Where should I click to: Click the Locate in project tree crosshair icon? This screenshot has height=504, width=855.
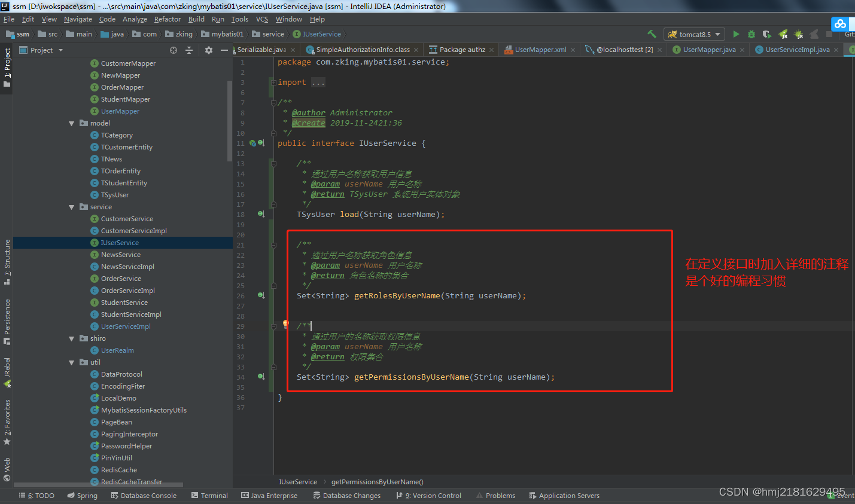point(174,50)
